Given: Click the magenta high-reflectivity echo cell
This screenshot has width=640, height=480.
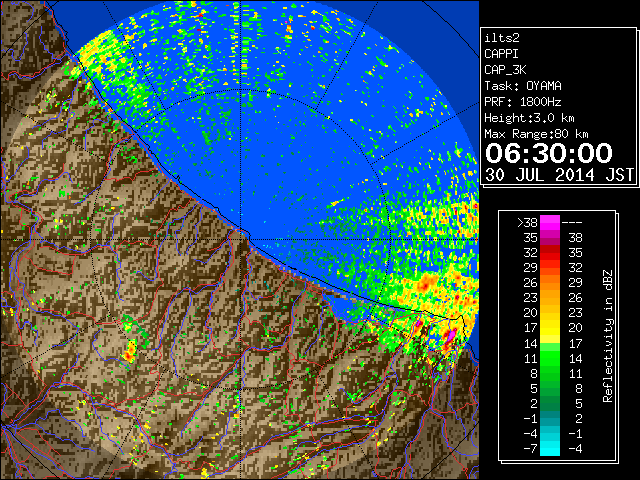Looking at the screenshot, I should (x=451, y=336).
